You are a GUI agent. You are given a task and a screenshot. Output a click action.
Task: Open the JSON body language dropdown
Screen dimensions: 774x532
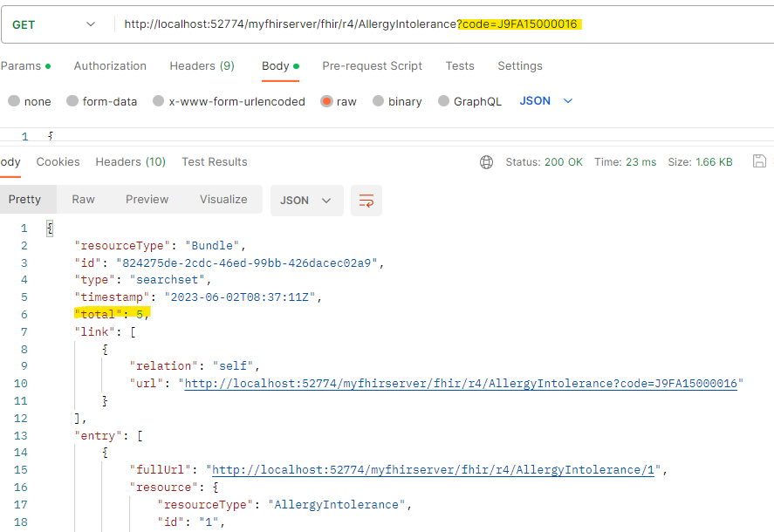(549, 100)
